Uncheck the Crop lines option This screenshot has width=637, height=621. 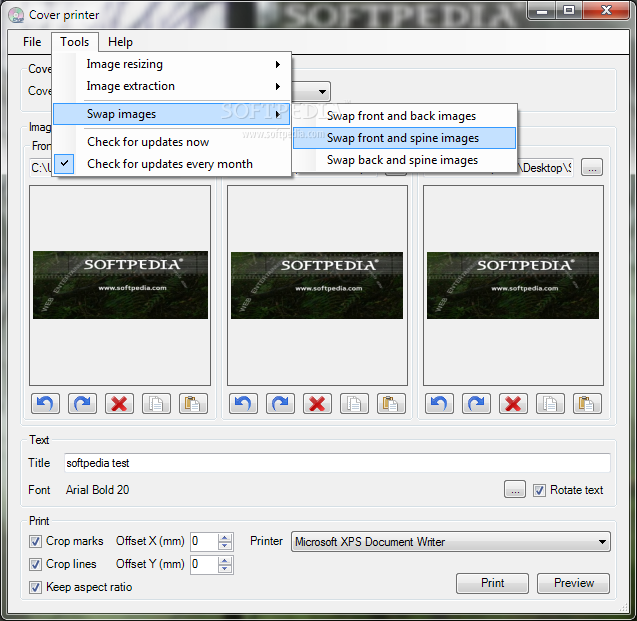[x=35, y=564]
